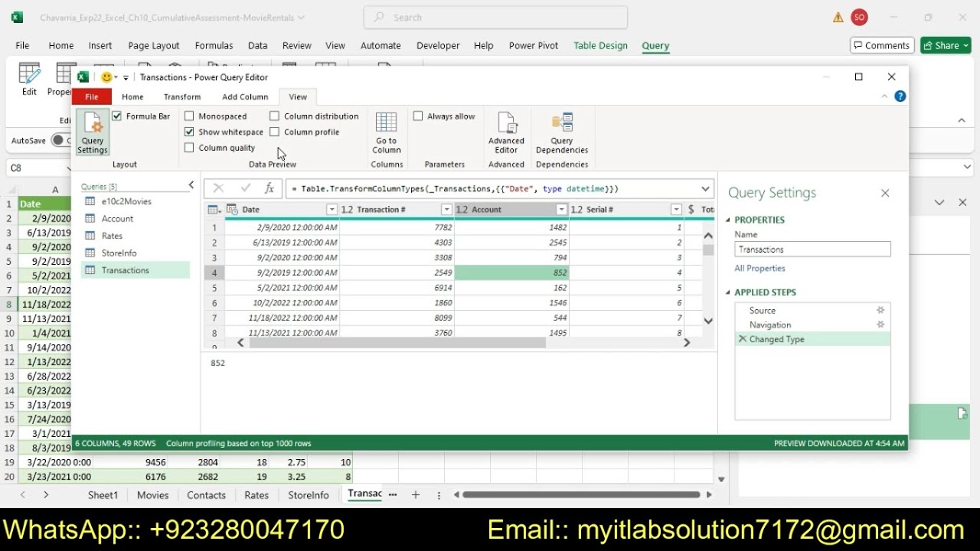Collapse the Queries pane
Viewport: 980px width, 551px height.
tap(191, 185)
